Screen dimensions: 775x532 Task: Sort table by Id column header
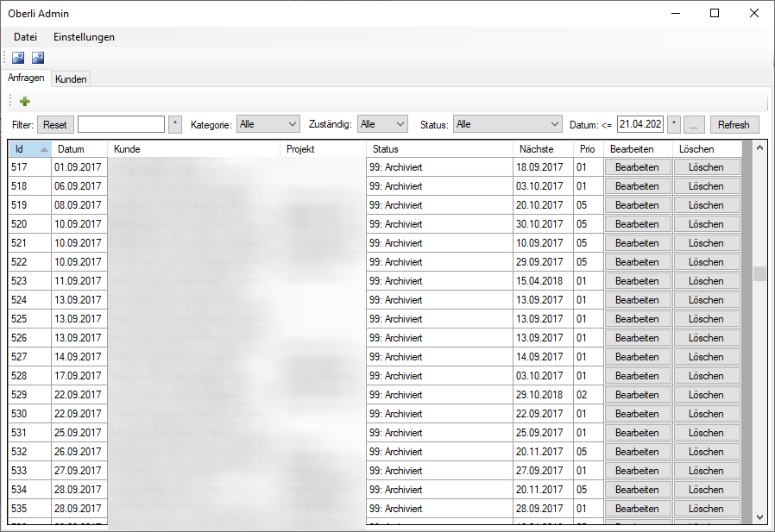[29, 149]
